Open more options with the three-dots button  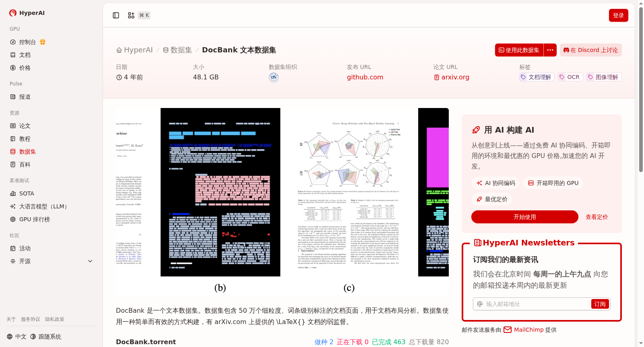(550, 50)
